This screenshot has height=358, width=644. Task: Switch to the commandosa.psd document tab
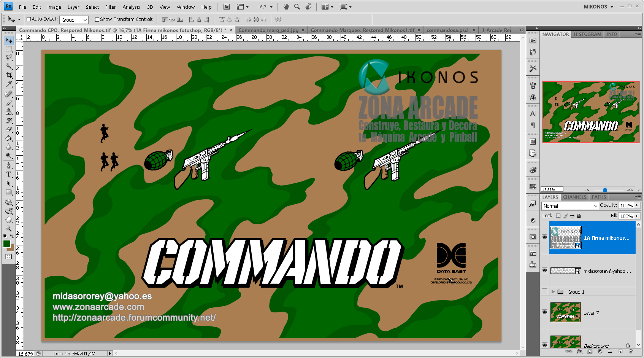447,30
